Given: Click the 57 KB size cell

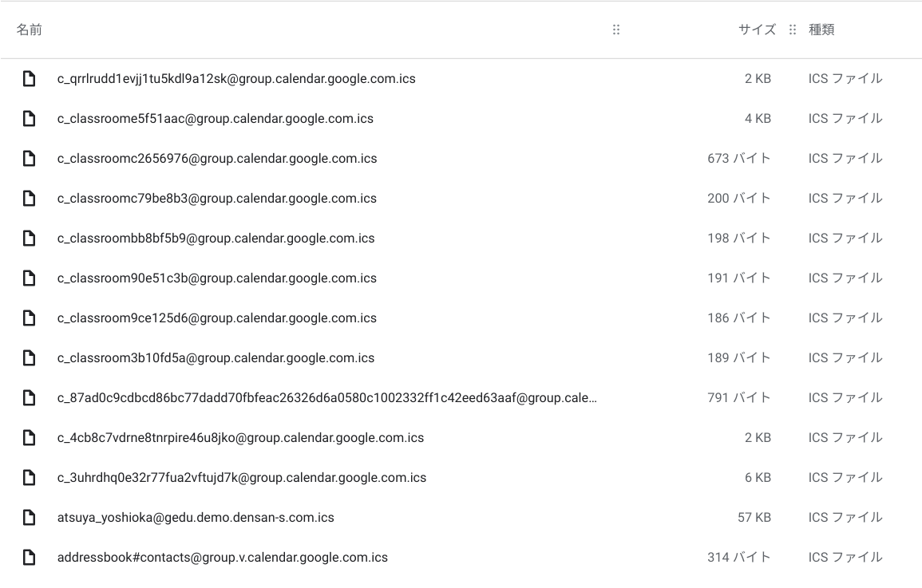Looking at the screenshot, I should 754,518.
